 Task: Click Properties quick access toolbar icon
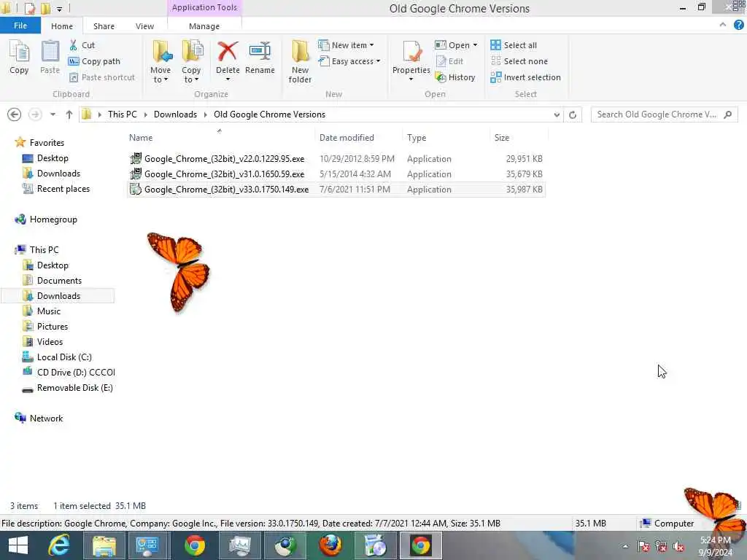(x=29, y=8)
